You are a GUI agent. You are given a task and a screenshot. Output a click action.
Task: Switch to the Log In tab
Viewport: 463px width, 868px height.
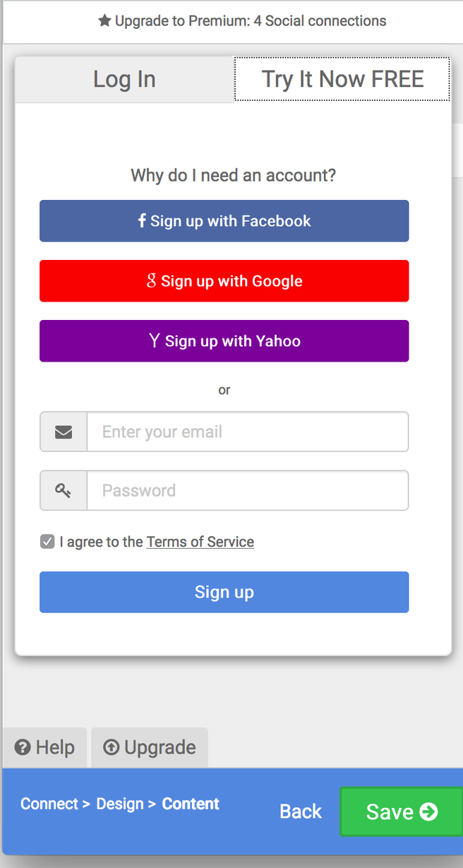124,79
